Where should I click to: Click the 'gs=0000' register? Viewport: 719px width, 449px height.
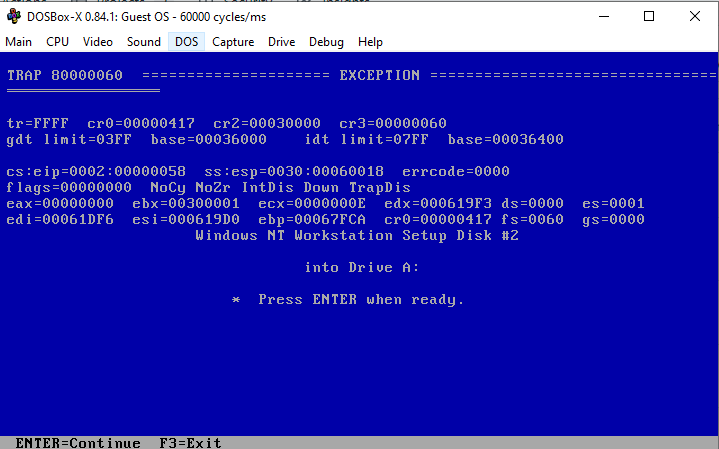tap(613, 220)
